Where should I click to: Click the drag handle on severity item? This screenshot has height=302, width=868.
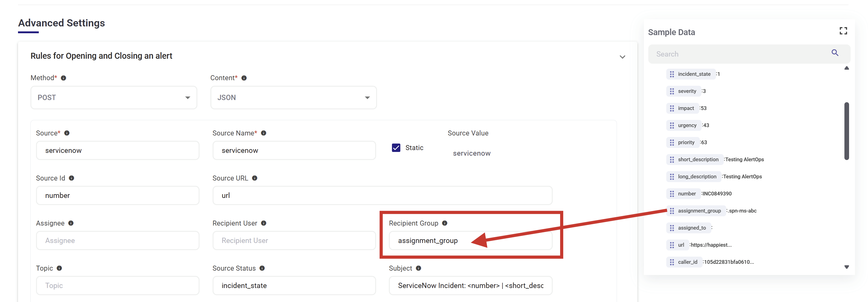pos(672,91)
